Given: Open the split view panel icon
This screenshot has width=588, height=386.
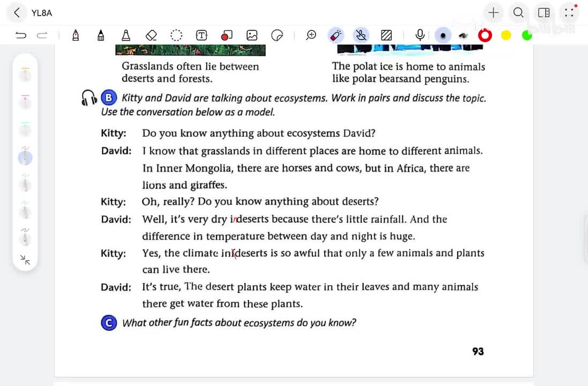Looking at the screenshot, I should pyautogui.click(x=544, y=13).
